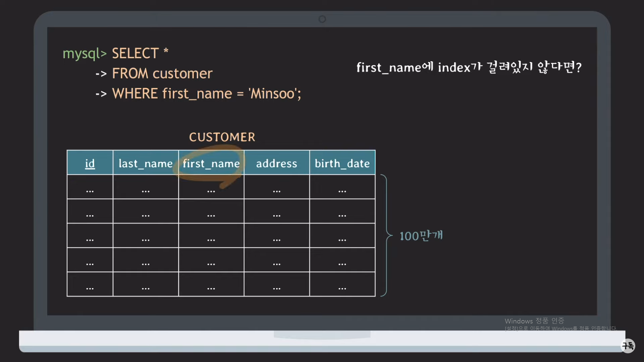Click the address column header
Screen dimensions: 644x362
pos(276,163)
